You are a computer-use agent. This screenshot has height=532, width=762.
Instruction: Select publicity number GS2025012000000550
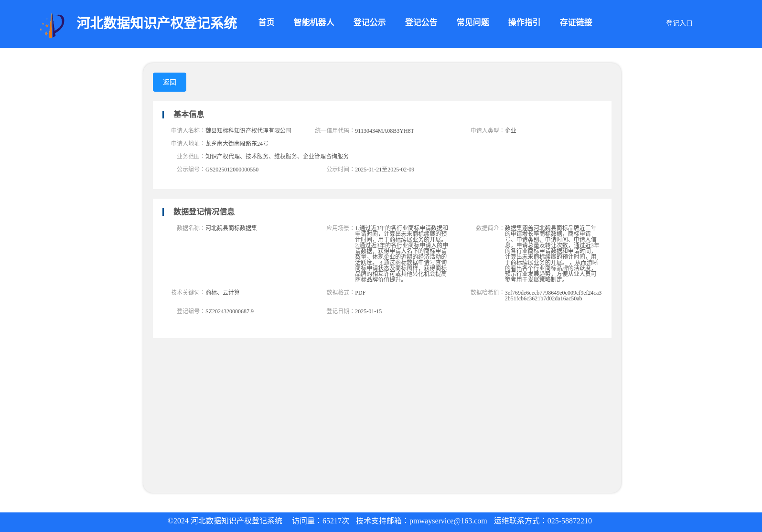tap(232, 170)
